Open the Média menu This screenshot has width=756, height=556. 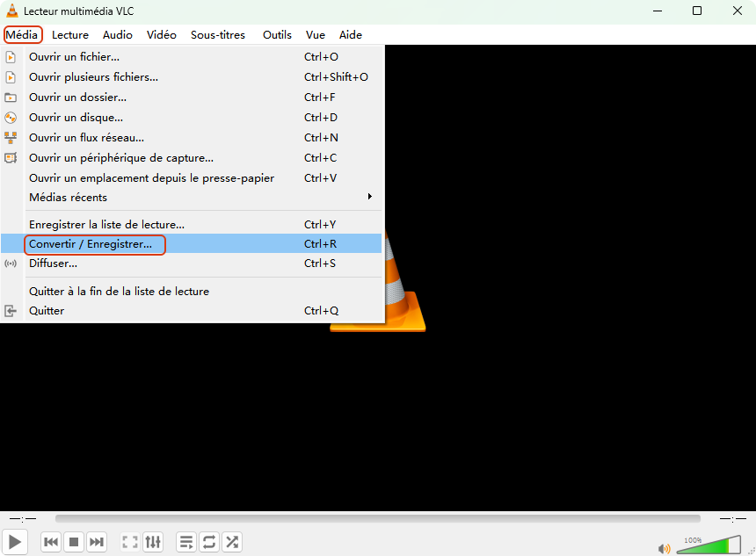click(x=23, y=34)
